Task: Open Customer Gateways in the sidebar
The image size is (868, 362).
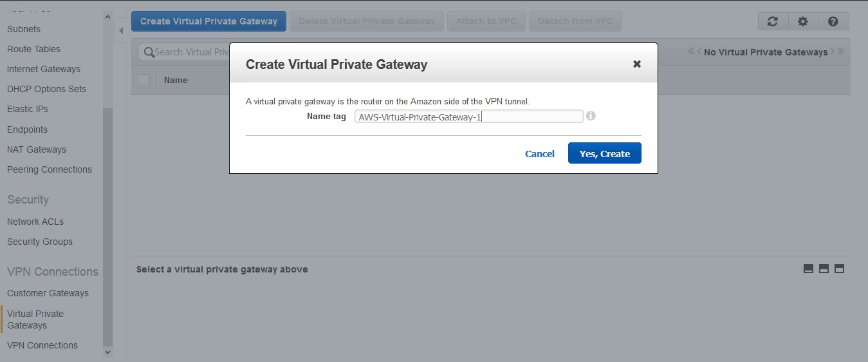Action: pos(48,293)
